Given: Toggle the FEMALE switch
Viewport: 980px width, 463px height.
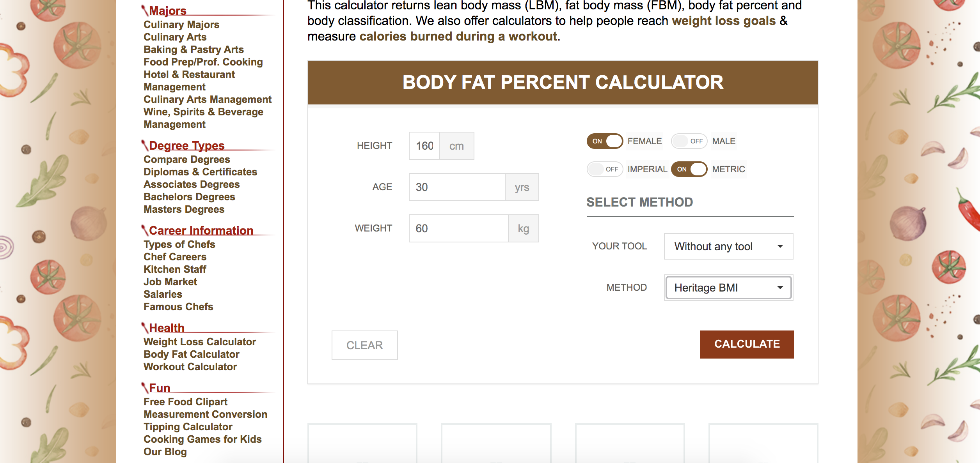Looking at the screenshot, I should (x=604, y=141).
